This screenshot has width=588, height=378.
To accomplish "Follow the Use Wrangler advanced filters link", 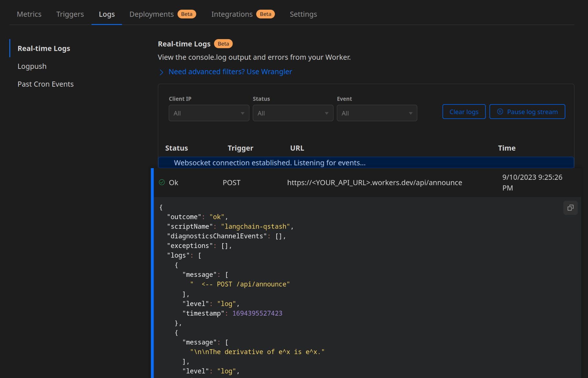I will pos(230,72).
